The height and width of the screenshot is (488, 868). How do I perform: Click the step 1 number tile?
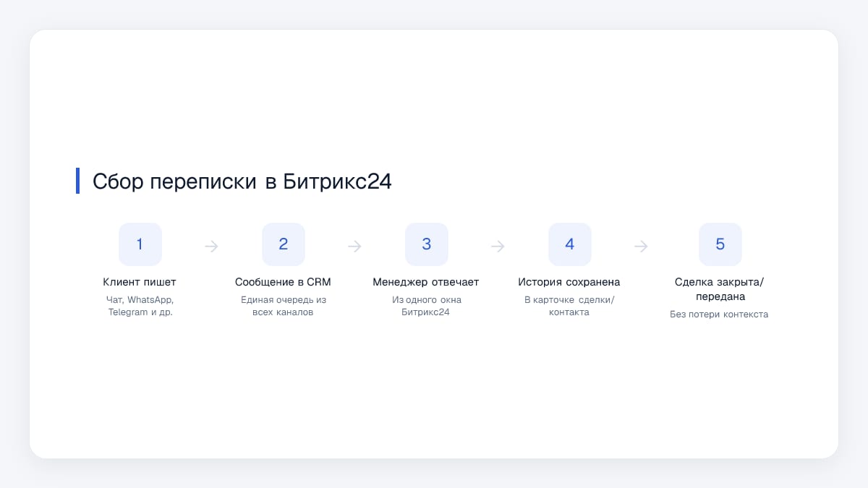(x=140, y=244)
